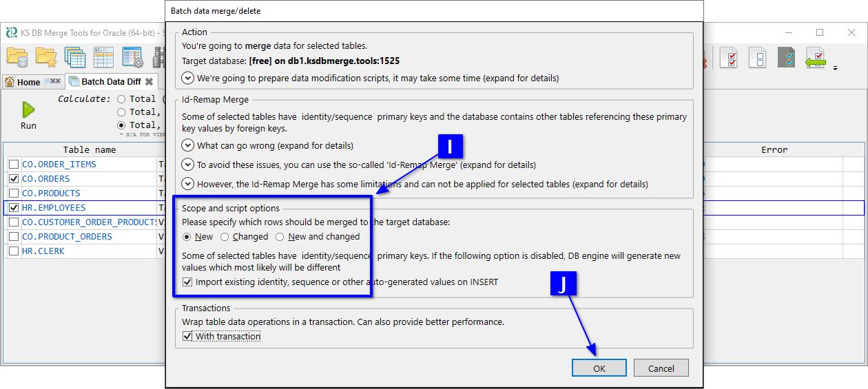The width and height of the screenshot is (868, 389).
Task: Expand the data modification scripts details
Action: pyautogui.click(x=188, y=78)
